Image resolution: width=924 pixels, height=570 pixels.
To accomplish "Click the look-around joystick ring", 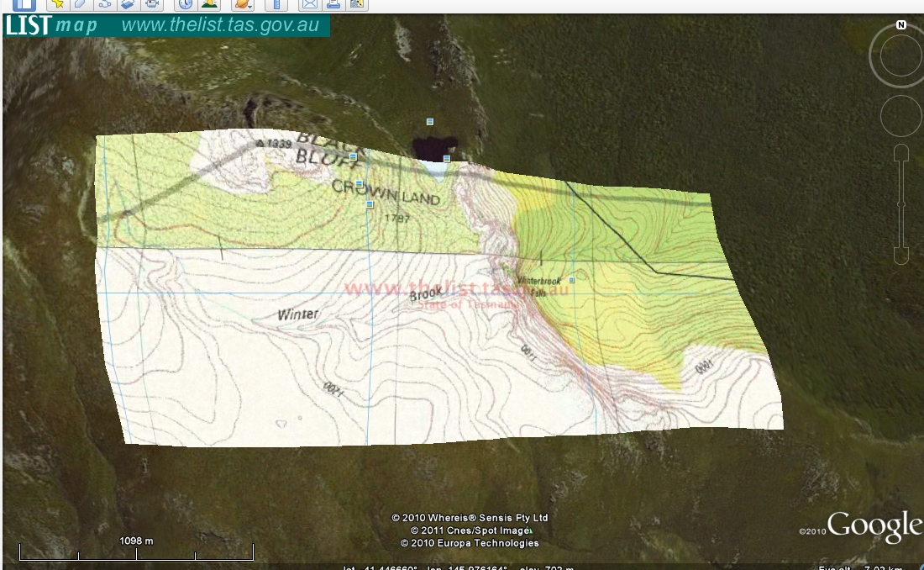I will [900, 55].
